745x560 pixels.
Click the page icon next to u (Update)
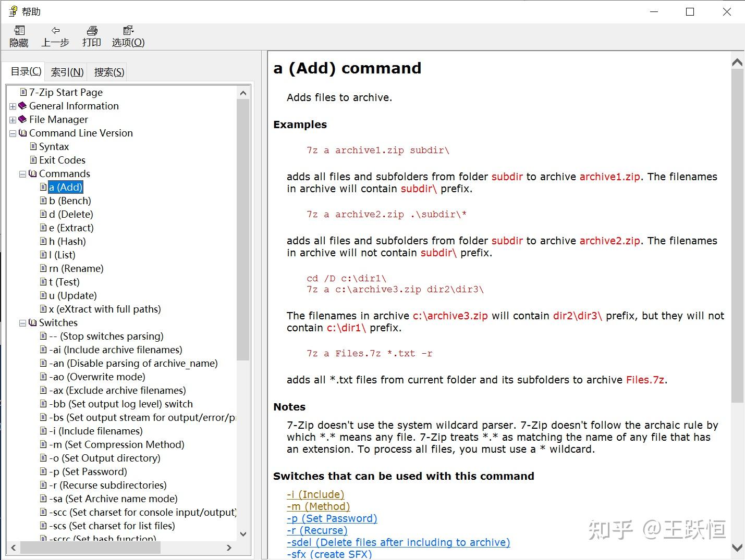44,295
